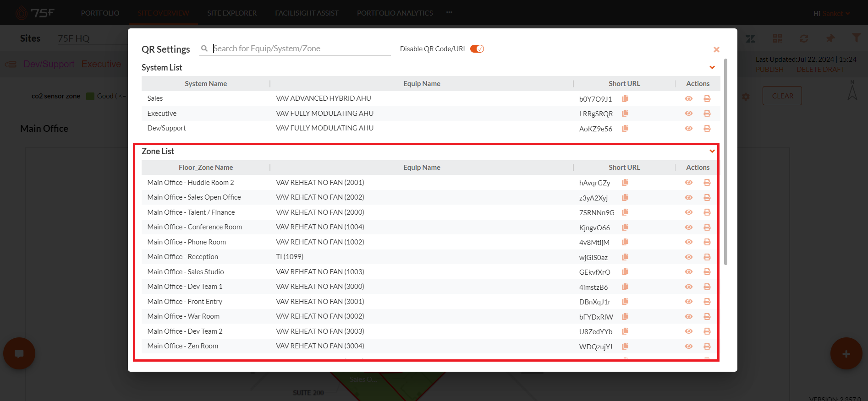This screenshot has height=401, width=868.
Task: View QR code for Sales system
Action: (689, 98)
